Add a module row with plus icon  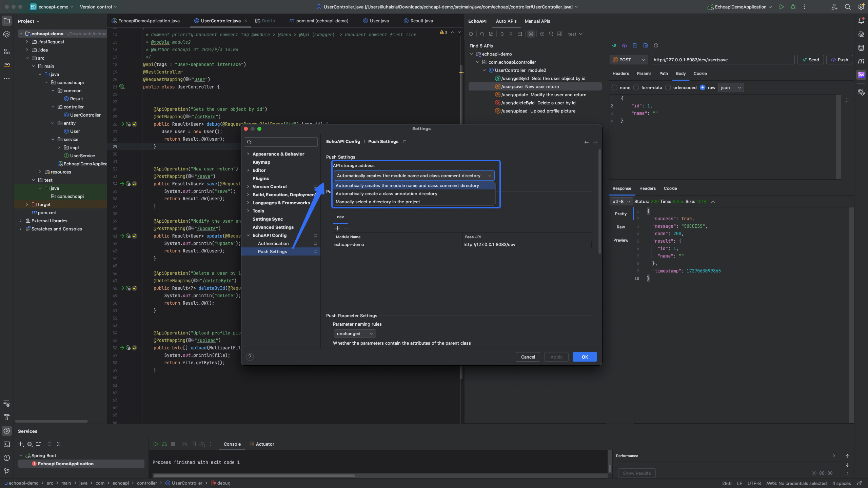coord(337,228)
